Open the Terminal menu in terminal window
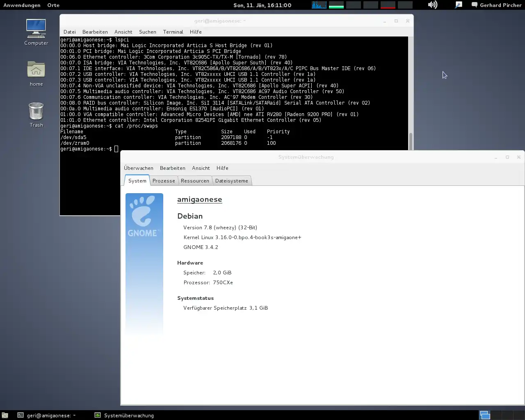 pos(173,32)
